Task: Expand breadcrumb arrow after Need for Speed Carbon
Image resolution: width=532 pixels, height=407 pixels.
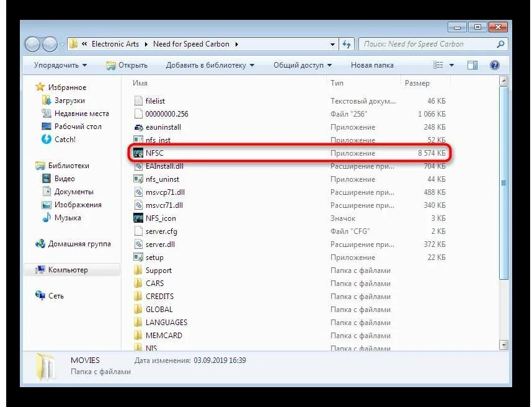Action: click(236, 45)
